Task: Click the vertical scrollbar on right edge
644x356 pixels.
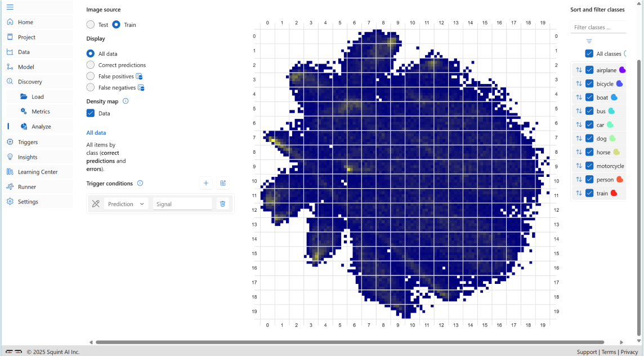Action: tap(639, 197)
